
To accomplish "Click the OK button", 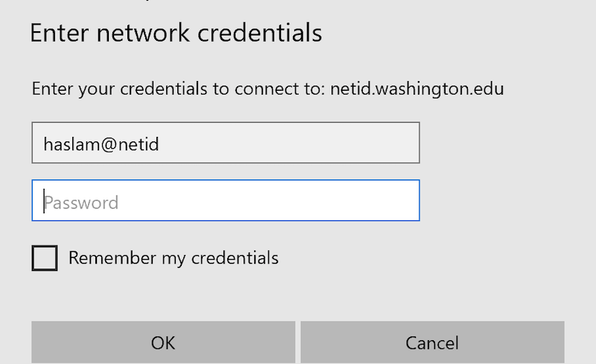I will 163,342.
